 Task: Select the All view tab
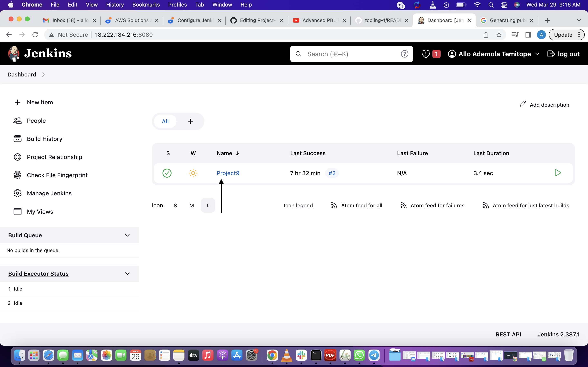point(165,121)
